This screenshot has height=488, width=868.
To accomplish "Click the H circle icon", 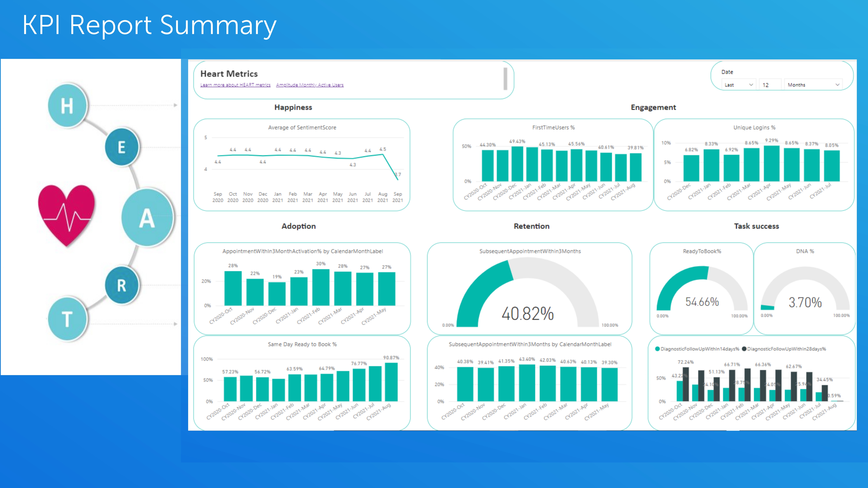I will (67, 105).
